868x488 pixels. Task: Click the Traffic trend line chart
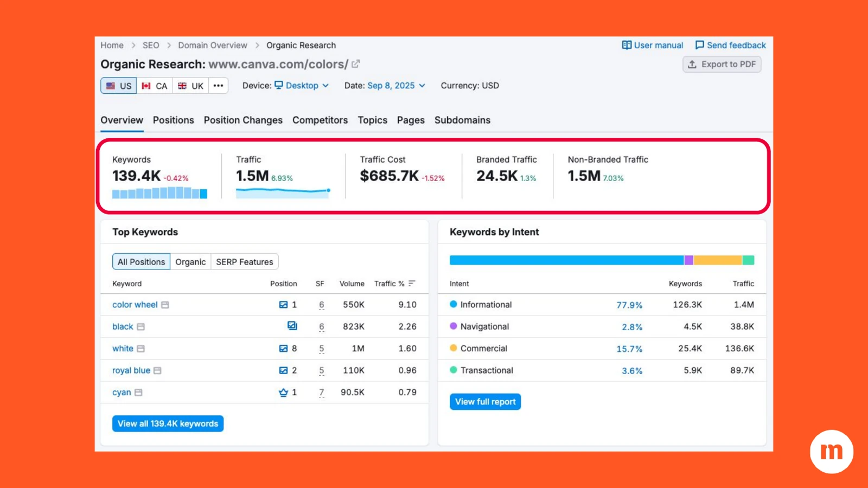point(283,192)
